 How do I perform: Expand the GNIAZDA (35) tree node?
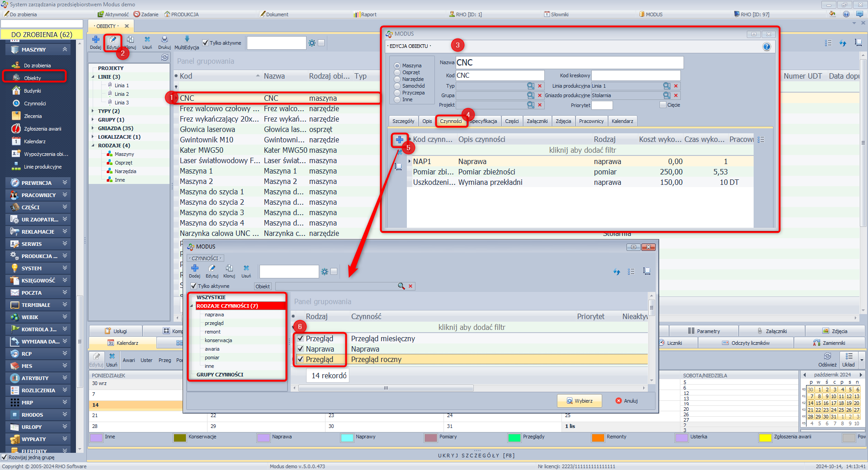click(x=93, y=128)
